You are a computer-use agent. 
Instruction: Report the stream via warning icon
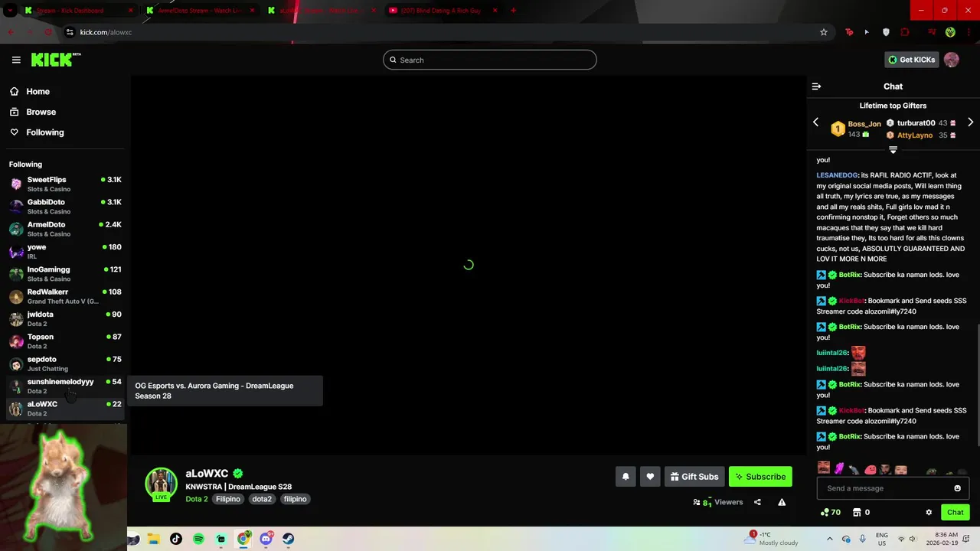pyautogui.click(x=782, y=502)
